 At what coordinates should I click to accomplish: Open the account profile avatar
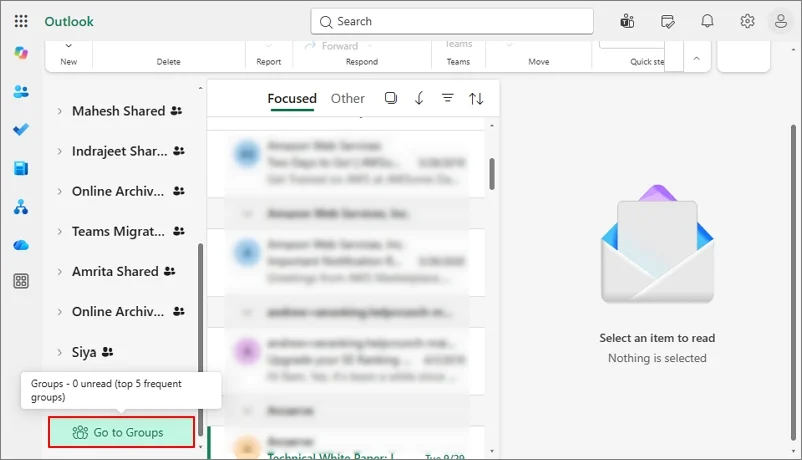tap(781, 21)
